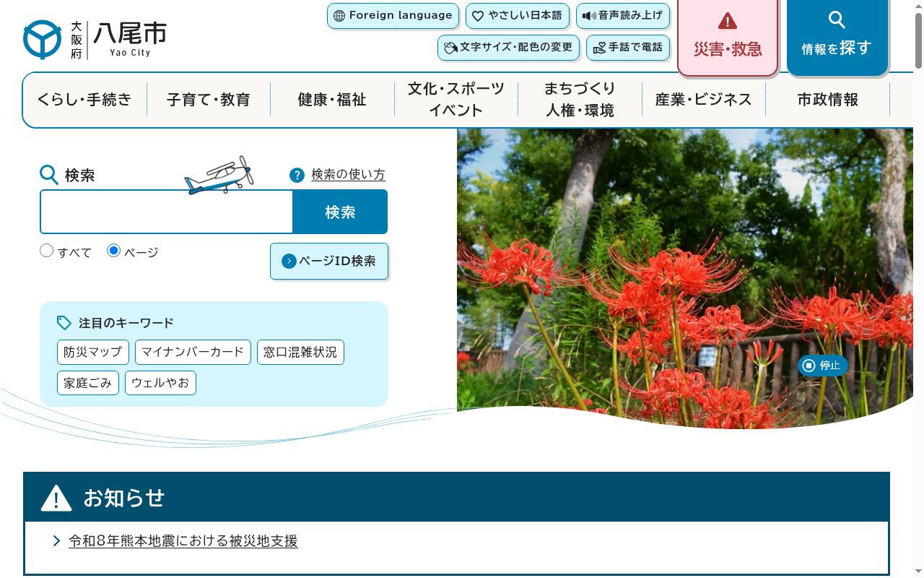Open ページID検索 page ID search

coord(329,261)
